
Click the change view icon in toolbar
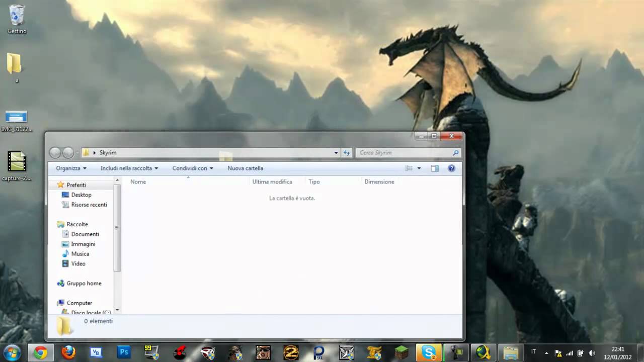(409, 168)
